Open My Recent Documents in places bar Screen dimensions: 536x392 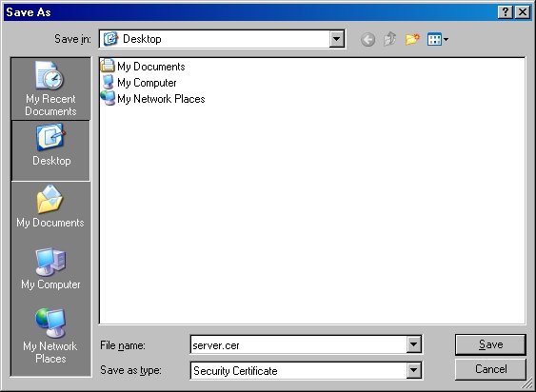pyautogui.click(x=50, y=88)
